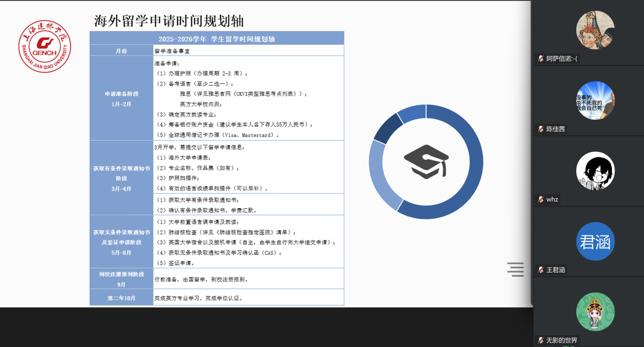Click the muted mic icon beside 无影的世界
The width and height of the screenshot is (644, 347).
click(x=541, y=340)
